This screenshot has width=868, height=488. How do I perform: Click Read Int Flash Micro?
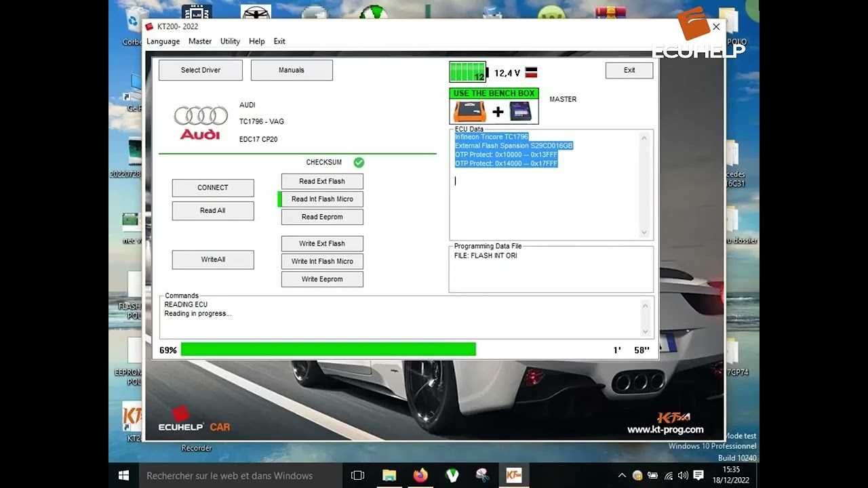click(x=322, y=199)
